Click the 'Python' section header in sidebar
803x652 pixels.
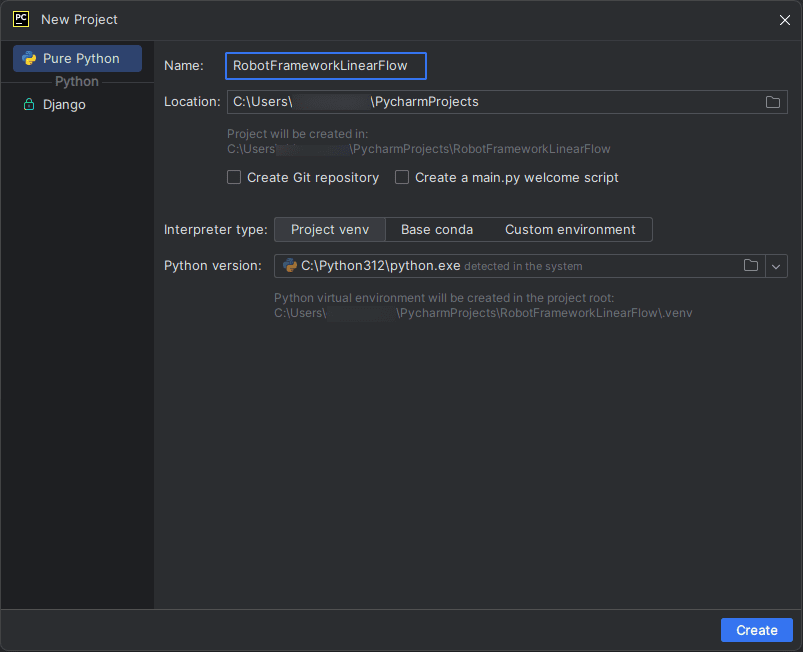tap(77, 81)
